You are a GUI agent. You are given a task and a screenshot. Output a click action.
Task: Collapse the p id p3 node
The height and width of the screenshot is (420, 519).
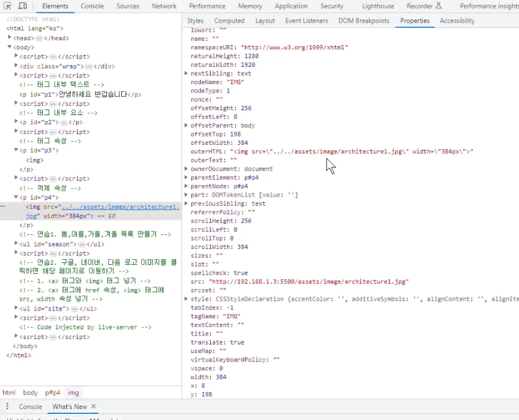16,150
